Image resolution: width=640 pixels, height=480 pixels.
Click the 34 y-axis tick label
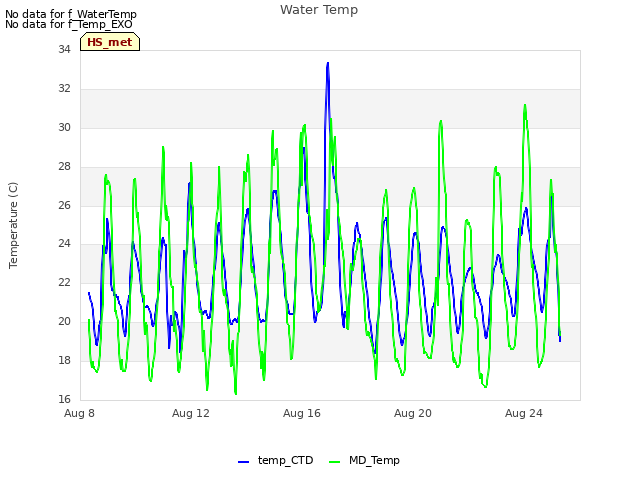click(x=64, y=49)
